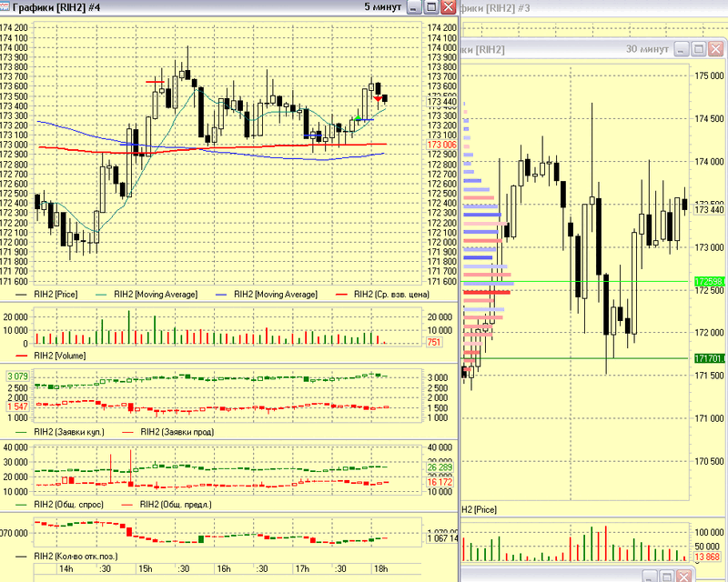Click the 100 000 volume axis label in 30-minute chart
Viewport: 728px width, 582px height.
[x=709, y=532]
